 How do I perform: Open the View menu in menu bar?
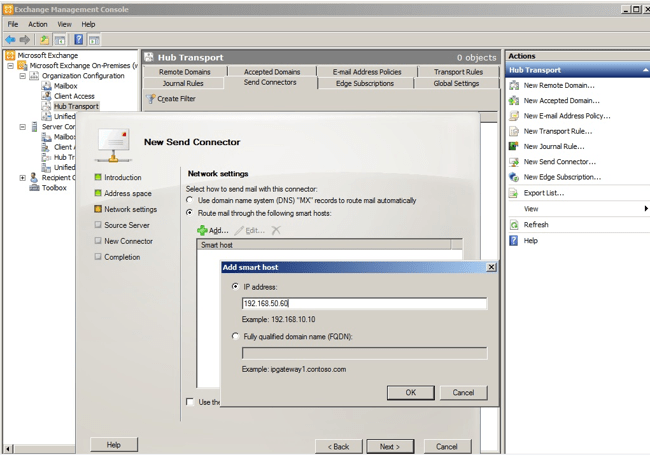pos(64,24)
